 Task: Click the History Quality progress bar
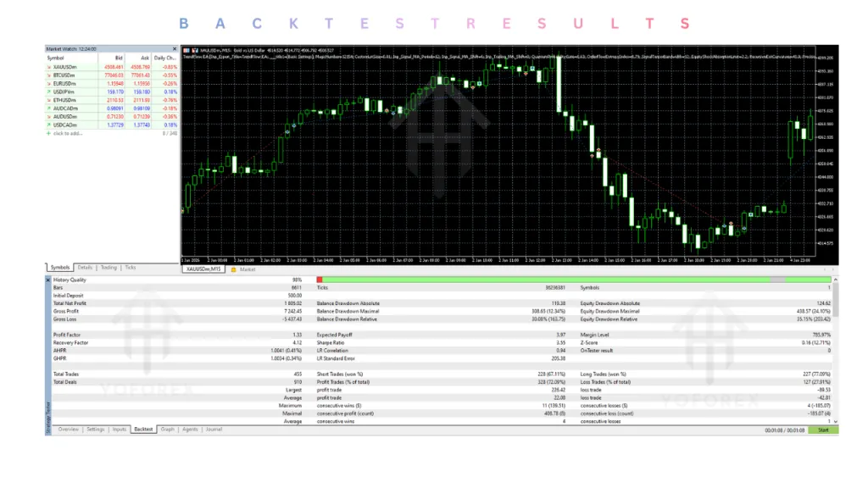tap(574, 280)
